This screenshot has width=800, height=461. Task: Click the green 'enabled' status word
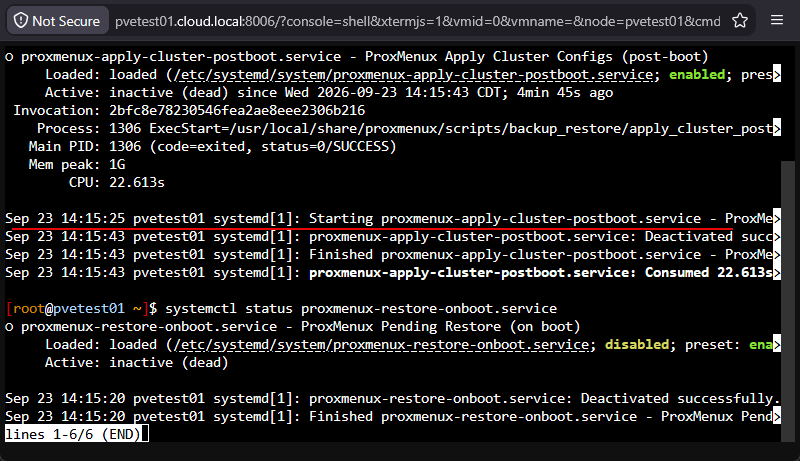click(x=697, y=74)
